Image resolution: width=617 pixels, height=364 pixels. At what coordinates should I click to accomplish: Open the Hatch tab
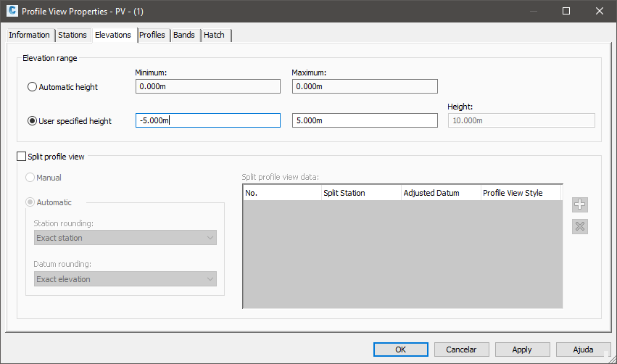(214, 35)
